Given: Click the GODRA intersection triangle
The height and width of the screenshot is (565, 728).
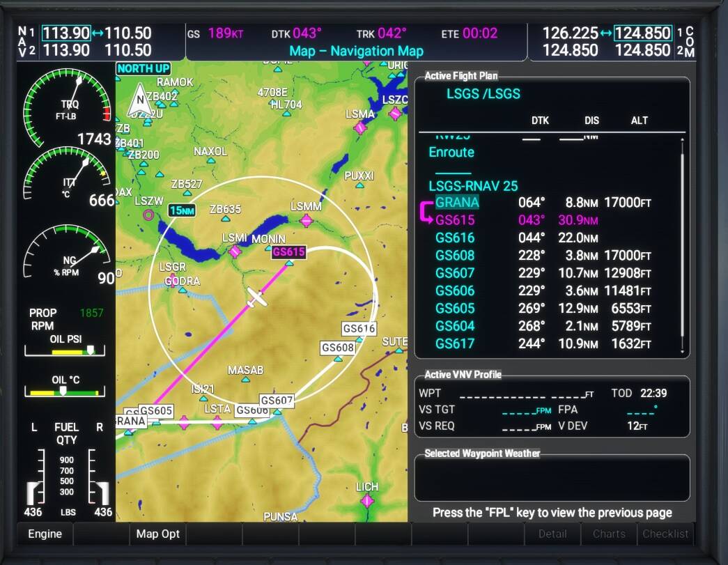Looking at the screenshot, I should coord(183,291).
